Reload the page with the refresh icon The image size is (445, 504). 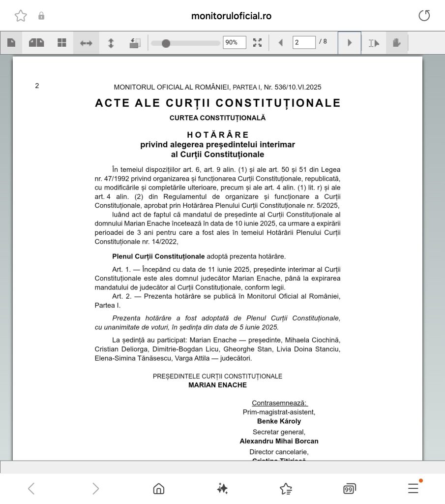[424, 16]
